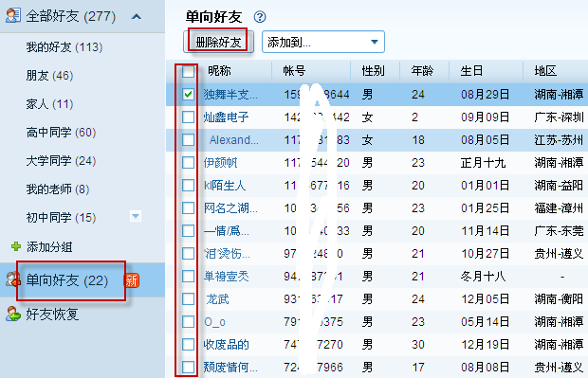
Task: Open the 初中同学 (15) group
Action: pyautogui.click(x=61, y=217)
